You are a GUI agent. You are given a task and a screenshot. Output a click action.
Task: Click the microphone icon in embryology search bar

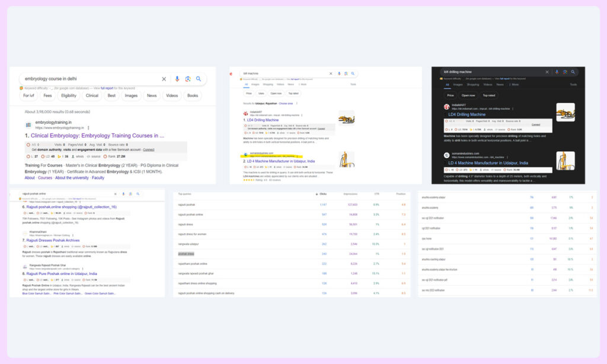pos(177,79)
